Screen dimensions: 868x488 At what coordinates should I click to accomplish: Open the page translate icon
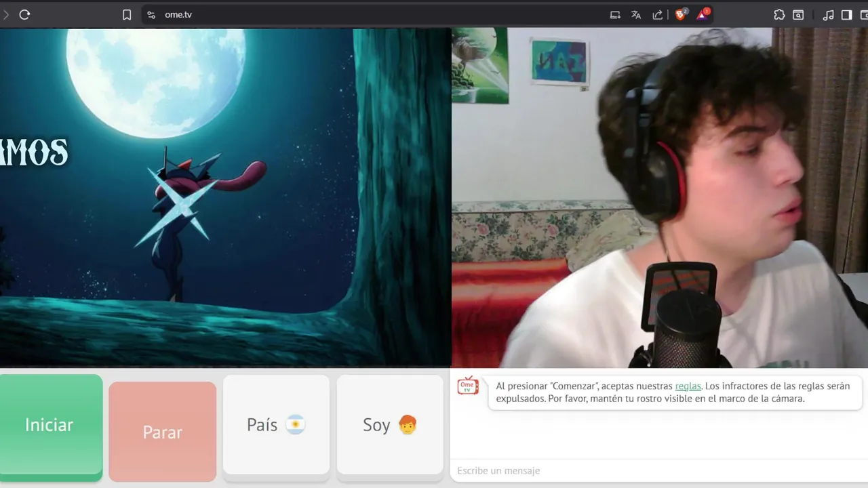(636, 14)
